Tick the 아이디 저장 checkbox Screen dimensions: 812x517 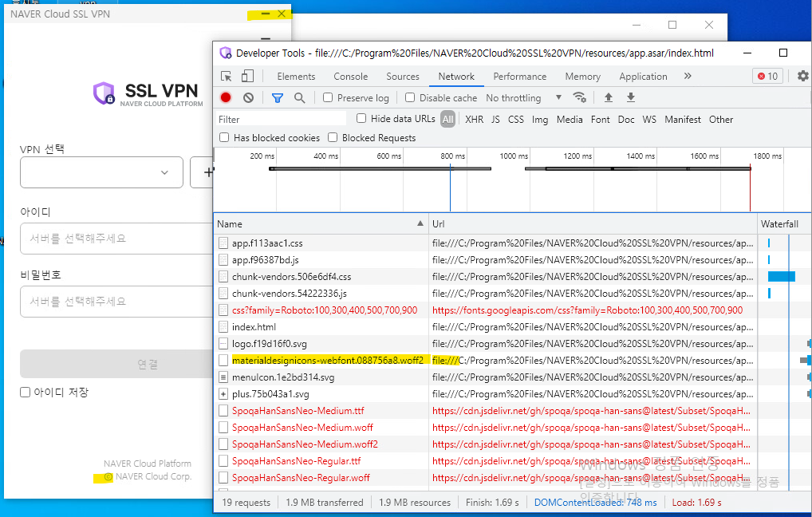point(26,393)
